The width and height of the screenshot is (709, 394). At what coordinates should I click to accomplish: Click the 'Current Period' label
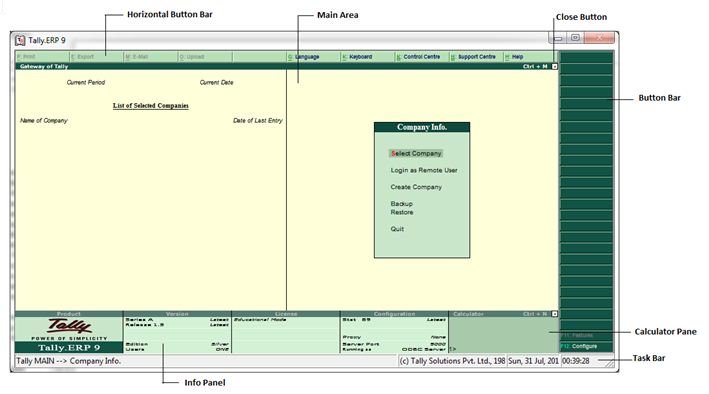(86, 82)
